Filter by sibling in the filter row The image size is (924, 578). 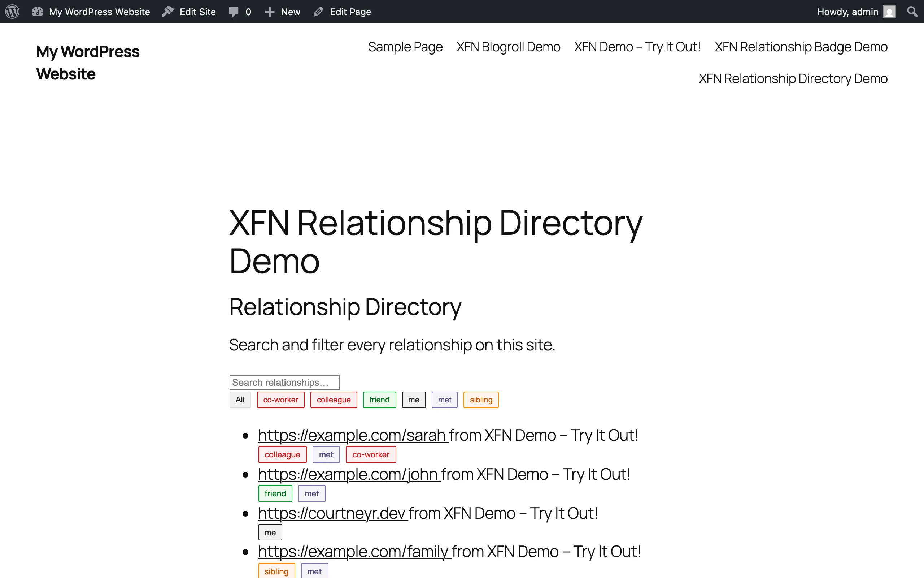481,400
